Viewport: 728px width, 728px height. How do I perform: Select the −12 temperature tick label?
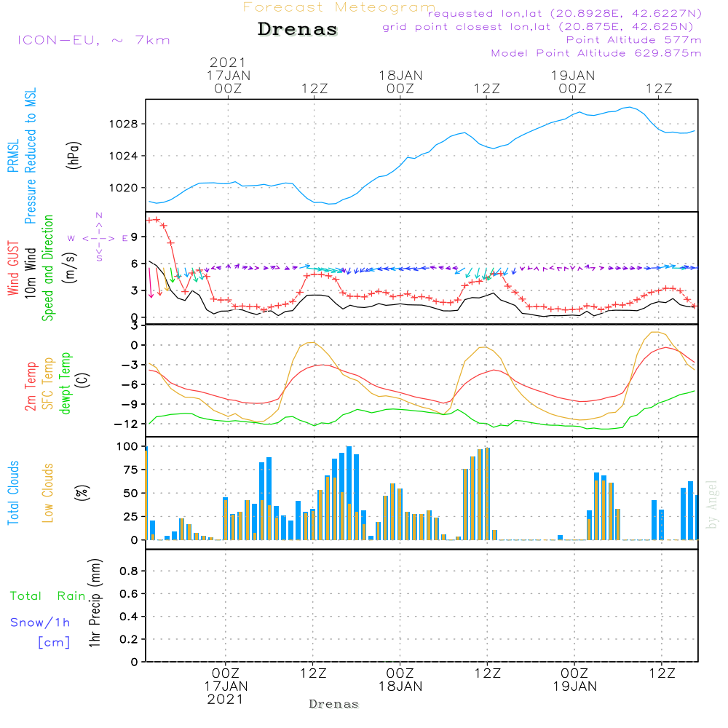(126, 424)
